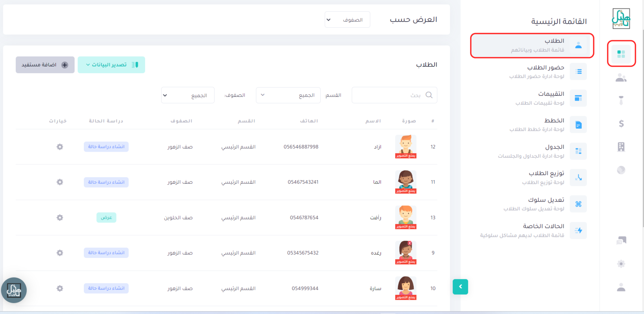Click سارة's student photo thumbnail

(405, 288)
